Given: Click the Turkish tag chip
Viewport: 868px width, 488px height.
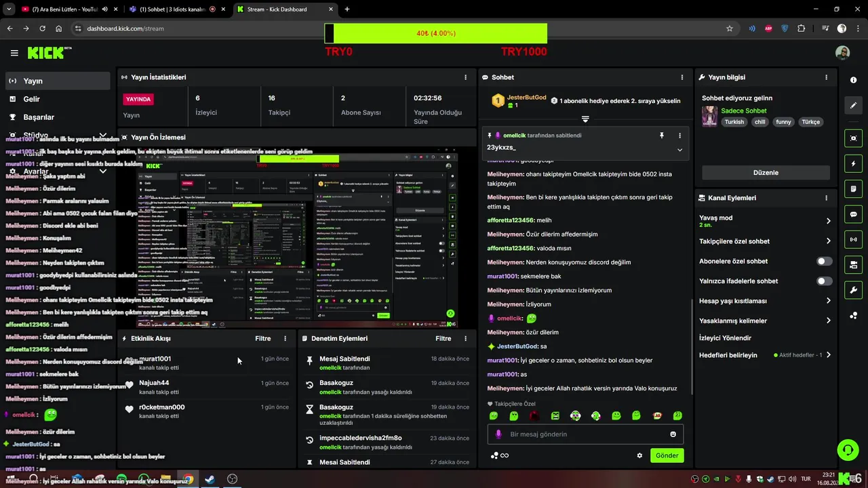Looking at the screenshot, I should pyautogui.click(x=734, y=122).
